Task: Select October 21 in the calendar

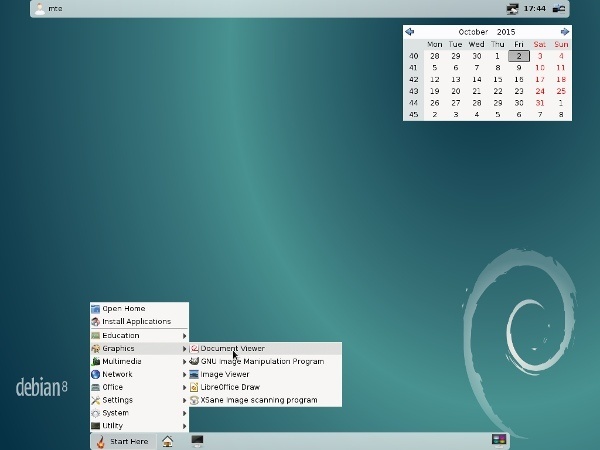Action: pos(476,91)
